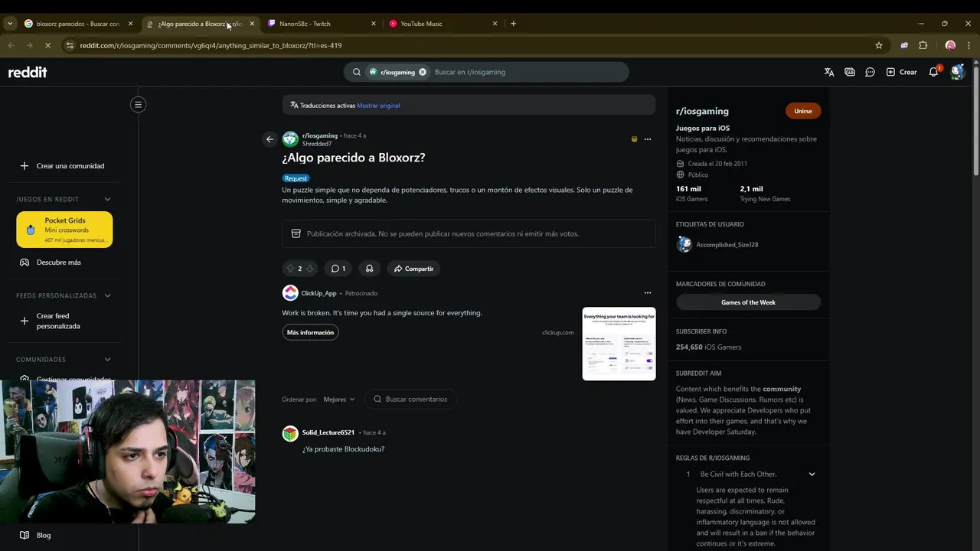The width and height of the screenshot is (980, 551).
Task: Click the browser address bar URL
Action: (x=211, y=45)
